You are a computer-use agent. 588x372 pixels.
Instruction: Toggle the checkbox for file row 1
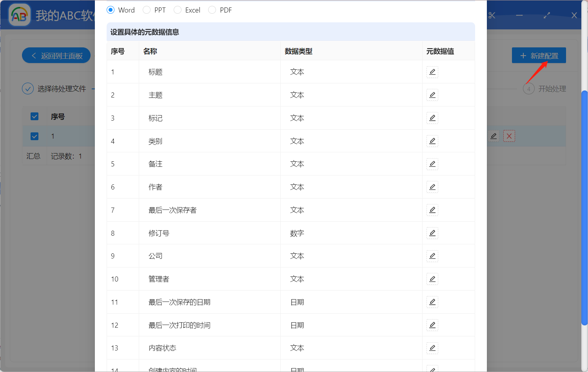[34, 136]
